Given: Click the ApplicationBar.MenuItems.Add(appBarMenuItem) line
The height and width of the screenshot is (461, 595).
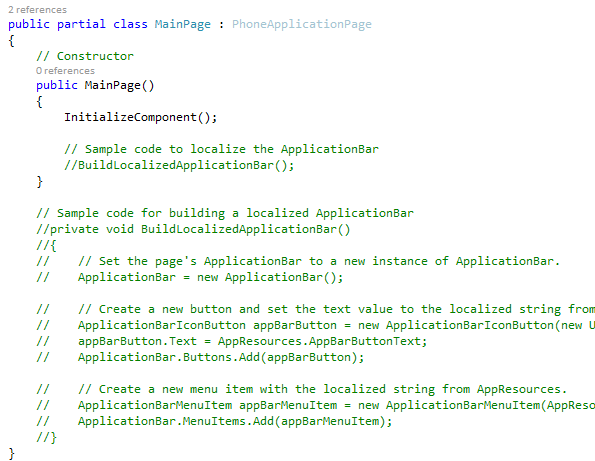Looking at the screenshot, I should pyautogui.click(x=235, y=421).
